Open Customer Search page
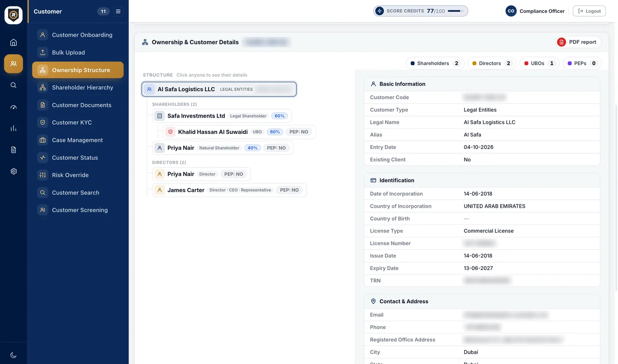618x364 pixels. coord(78,193)
